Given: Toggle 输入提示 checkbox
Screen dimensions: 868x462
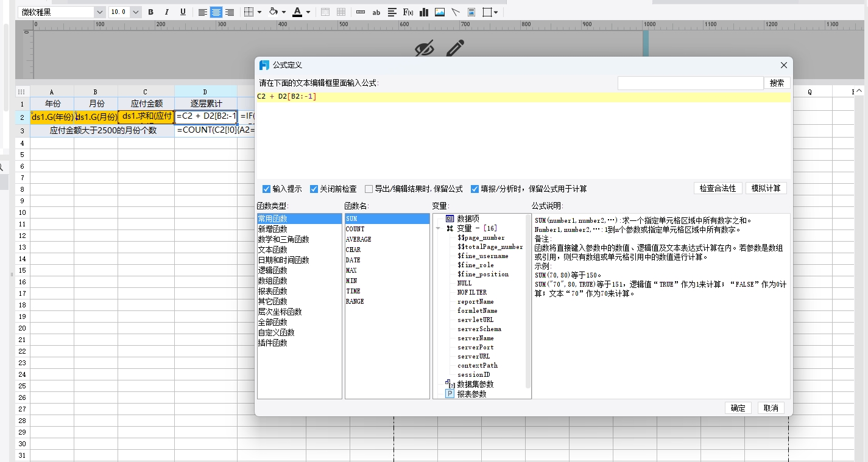Looking at the screenshot, I should [x=266, y=189].
